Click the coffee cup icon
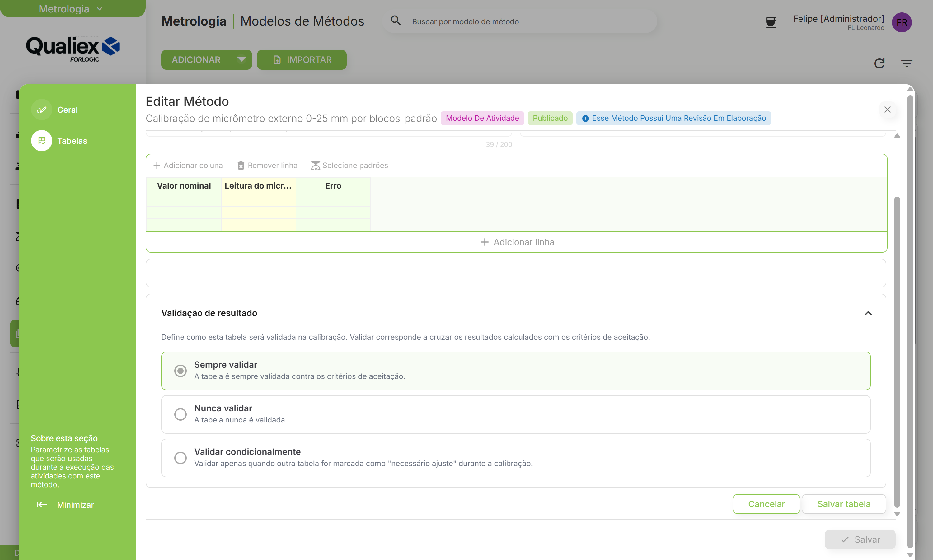The image size is (933, 560). [771, 22]
